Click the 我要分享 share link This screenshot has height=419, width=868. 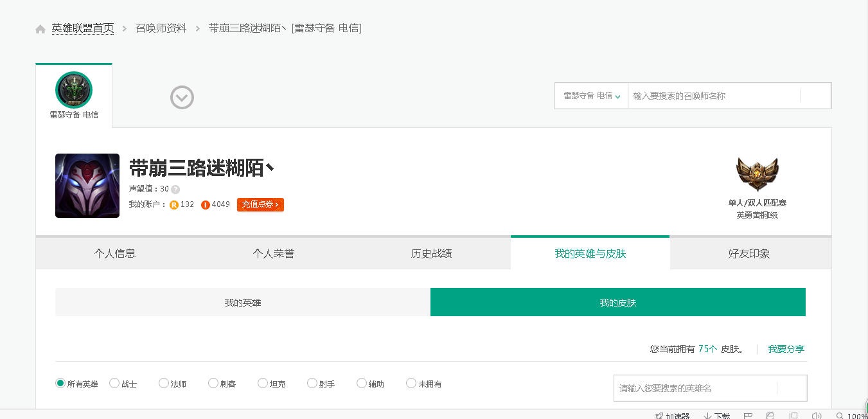tap(786, 349)
